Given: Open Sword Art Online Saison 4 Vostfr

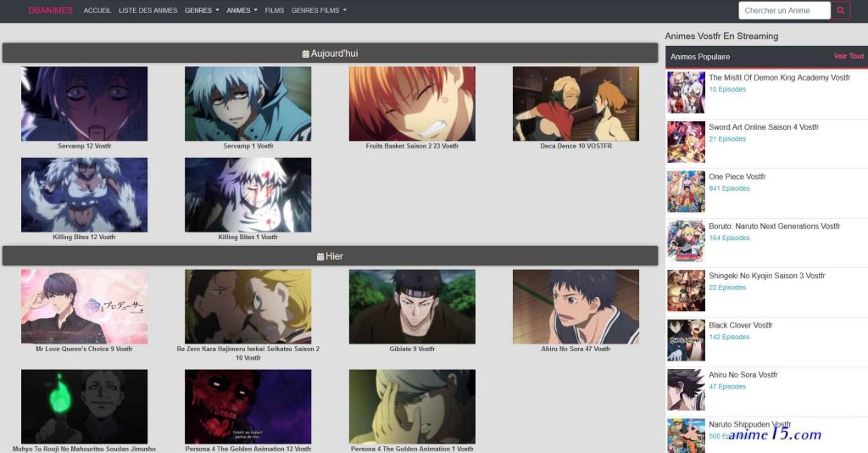Looking at the screenshot, I should pyautogui.click(x=764, y=126).
